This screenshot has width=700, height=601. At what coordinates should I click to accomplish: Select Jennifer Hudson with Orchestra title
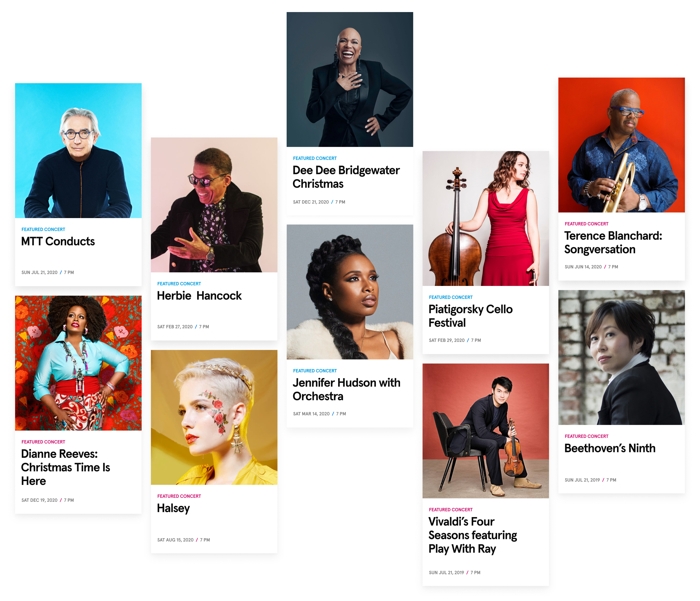(x=346, y=389)
